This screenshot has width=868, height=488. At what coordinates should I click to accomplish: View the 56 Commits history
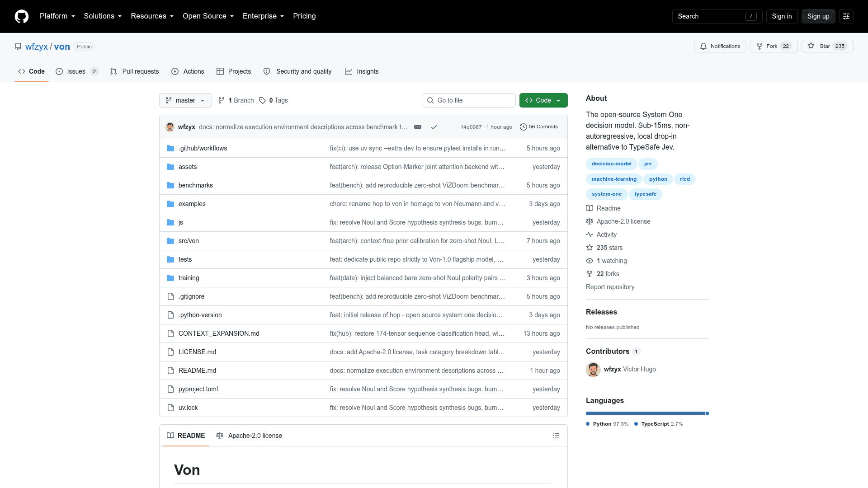(x=539, y=127)
